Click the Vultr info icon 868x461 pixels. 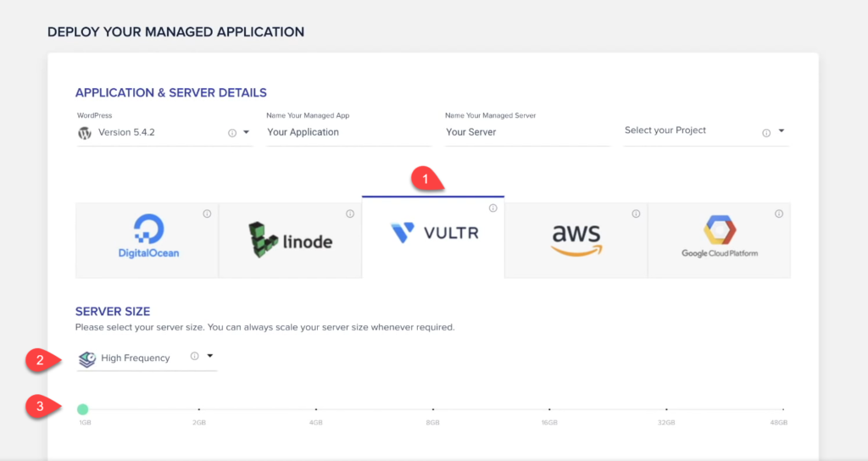coord(492,208)
